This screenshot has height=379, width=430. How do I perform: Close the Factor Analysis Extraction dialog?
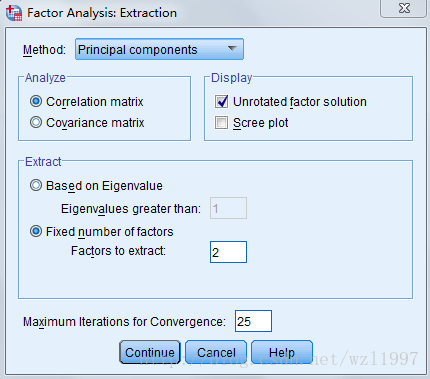pyautogui.click(x=404, y=8)
